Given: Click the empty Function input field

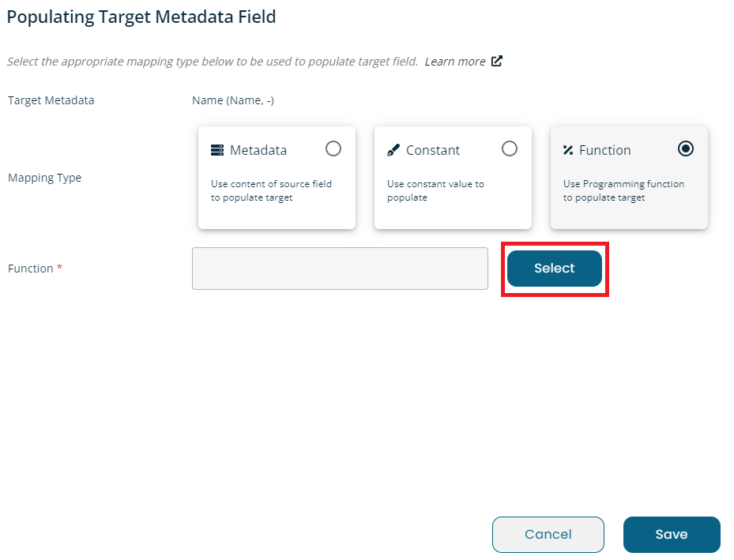Looking at the screenshot, I should 340,269.
